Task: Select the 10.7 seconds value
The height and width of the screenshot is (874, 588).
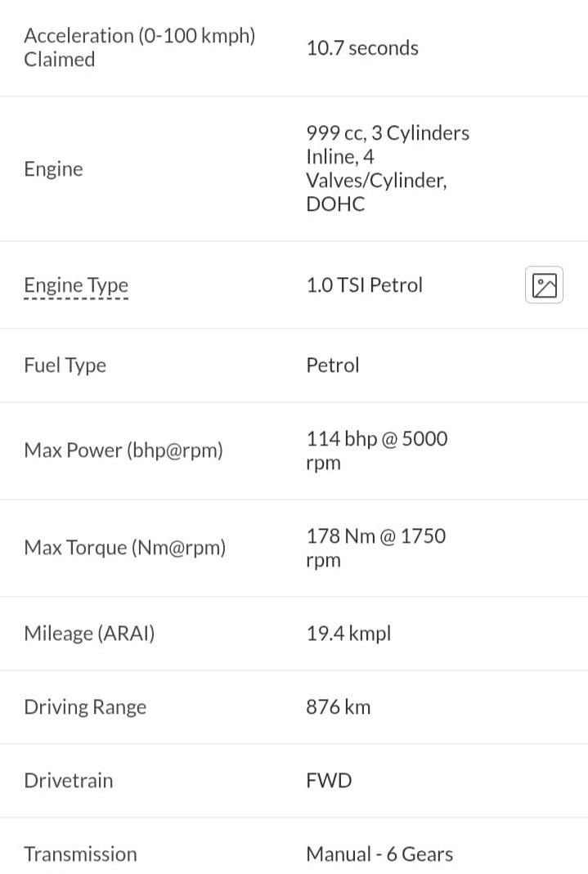Action: [362, 48]
